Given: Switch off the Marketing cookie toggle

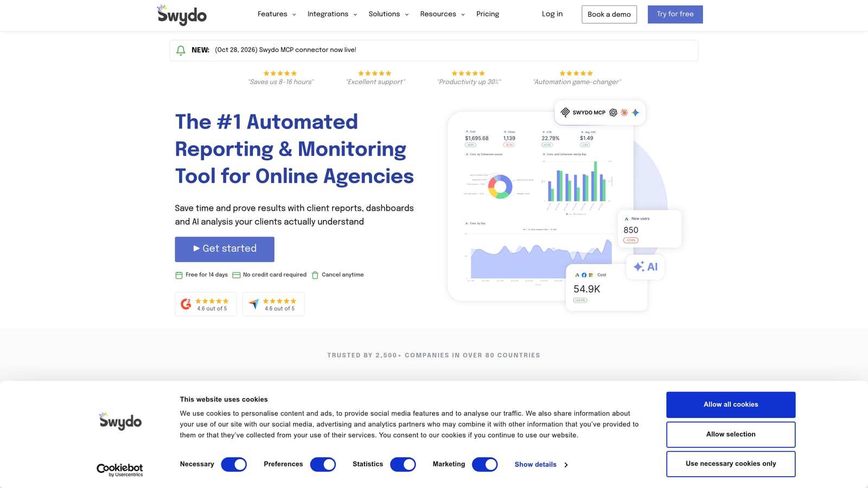Looking at the screenshot, I should (x=485, y=465).
